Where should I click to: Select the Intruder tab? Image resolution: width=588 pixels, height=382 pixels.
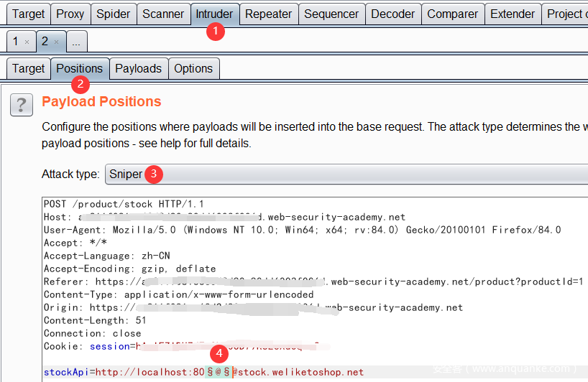pos(214,14)
